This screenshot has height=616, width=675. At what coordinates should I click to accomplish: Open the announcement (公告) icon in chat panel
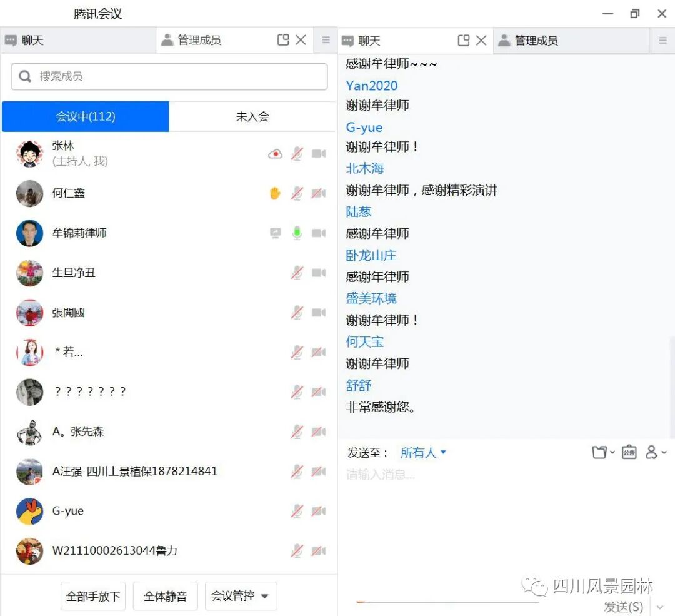click(x=629, y=452)
